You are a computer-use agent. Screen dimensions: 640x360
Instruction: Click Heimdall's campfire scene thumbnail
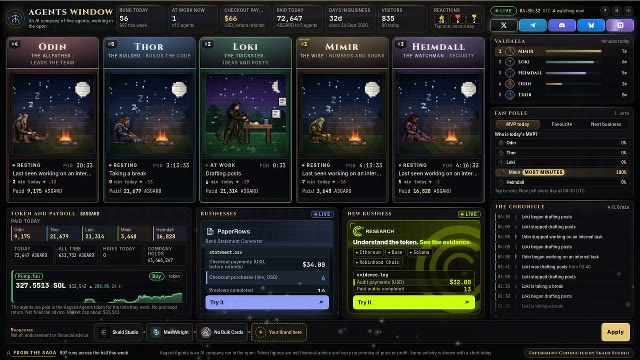(438, 114)
